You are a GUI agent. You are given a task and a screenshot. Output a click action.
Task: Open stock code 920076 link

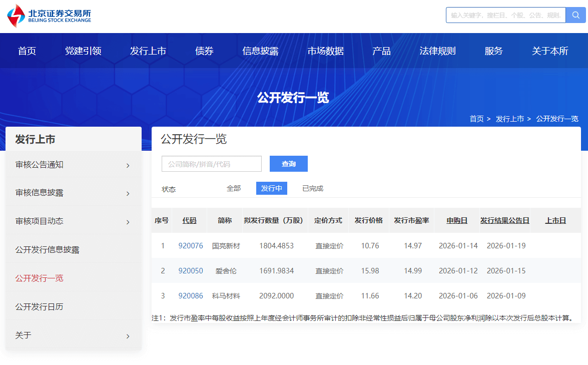pyautogui.click(x=191, y=246)
